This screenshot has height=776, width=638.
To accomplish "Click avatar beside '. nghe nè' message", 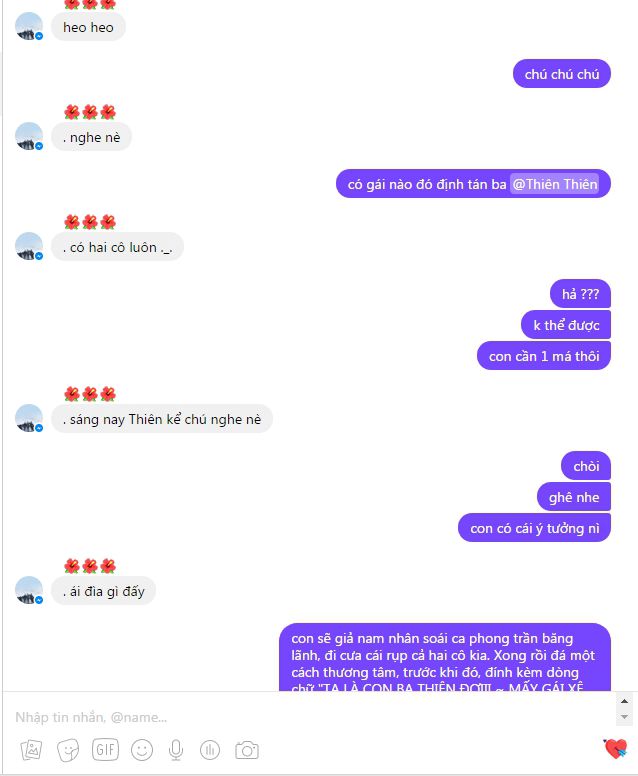I will click(x=29, y=136).
